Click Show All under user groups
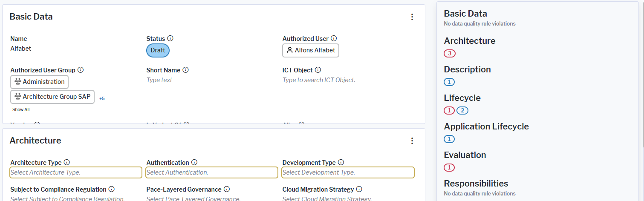The width and height of the screenshot is (644, 201). tap(21, 109)
